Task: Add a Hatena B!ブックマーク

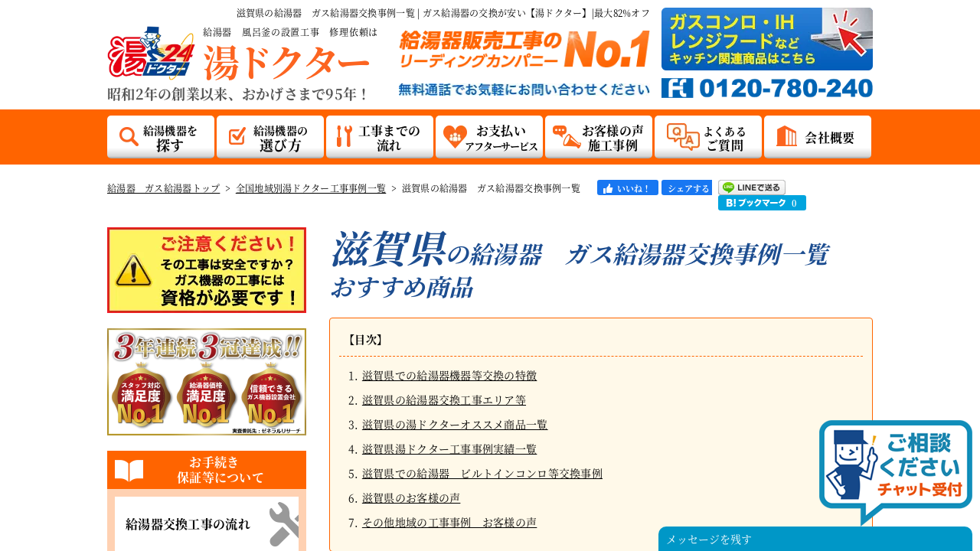Action: tap(761, 203)
